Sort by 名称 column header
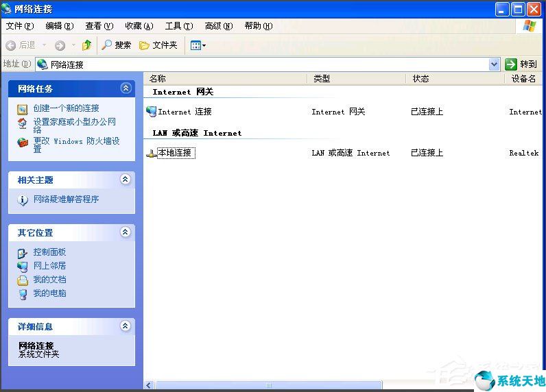This screenshot has width=546, height=392. pos(225,79)
